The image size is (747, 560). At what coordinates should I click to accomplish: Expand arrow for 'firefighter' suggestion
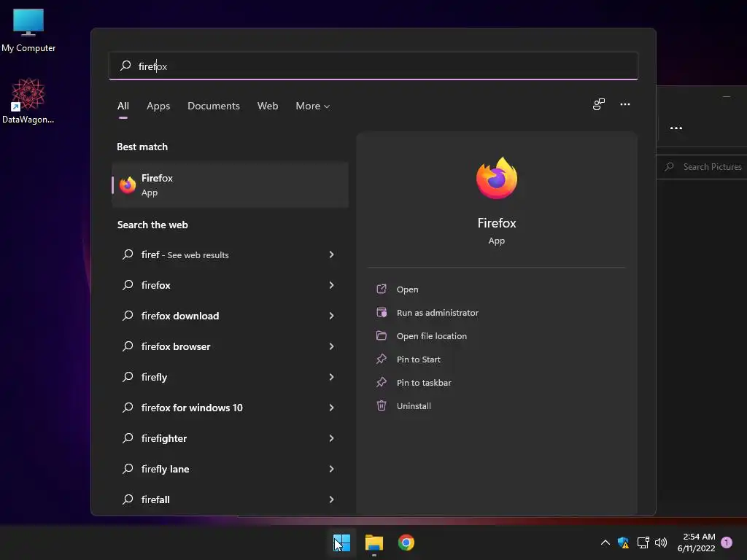tap(332, 438)
